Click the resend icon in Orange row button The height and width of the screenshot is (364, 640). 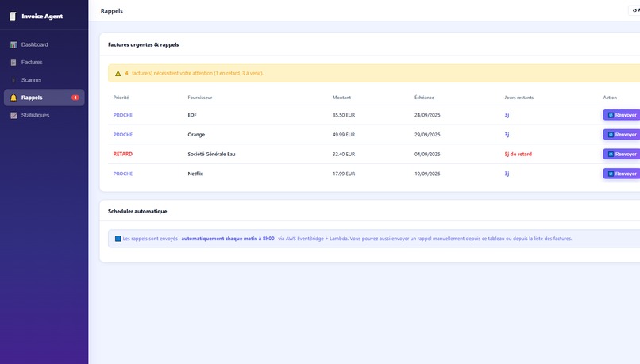611,135
